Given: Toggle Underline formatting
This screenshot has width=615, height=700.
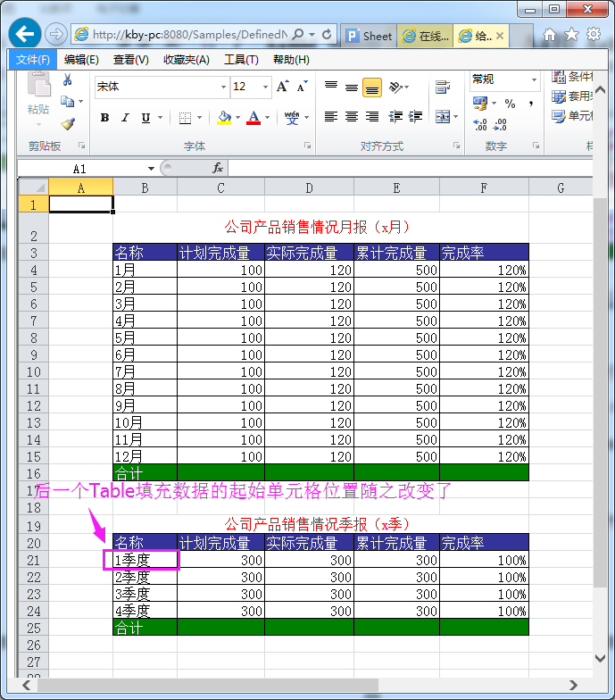Looking at the screenshot, I should [x=144, y=118].
